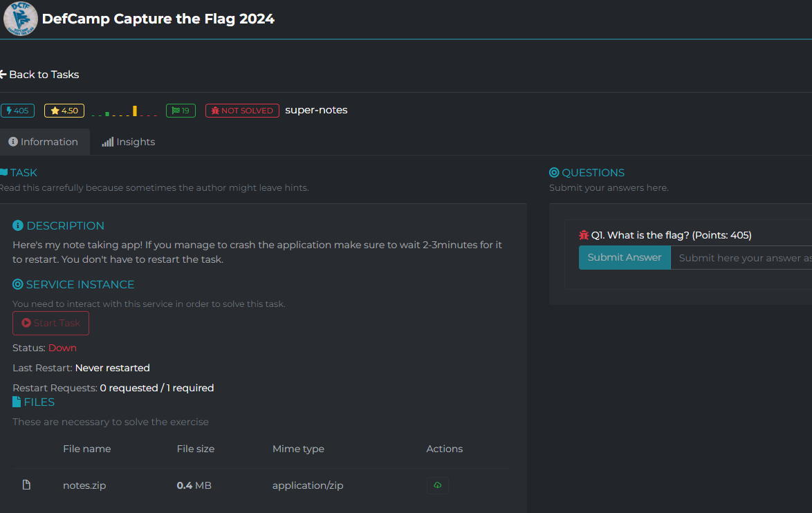Focus the flag answer input field
Viewport: 812px width, 513px height.
pos(741,258)
